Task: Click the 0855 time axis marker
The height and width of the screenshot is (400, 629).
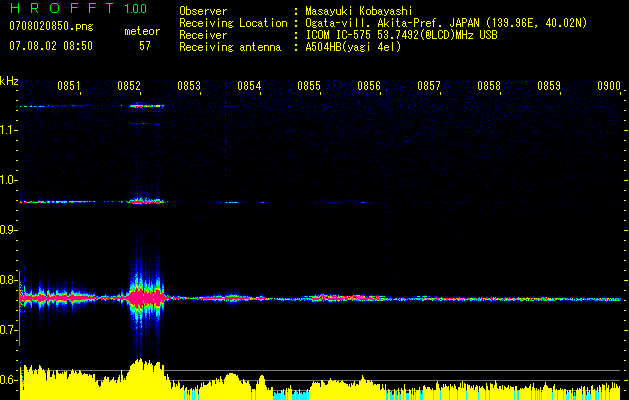Action: click(309, 86)
